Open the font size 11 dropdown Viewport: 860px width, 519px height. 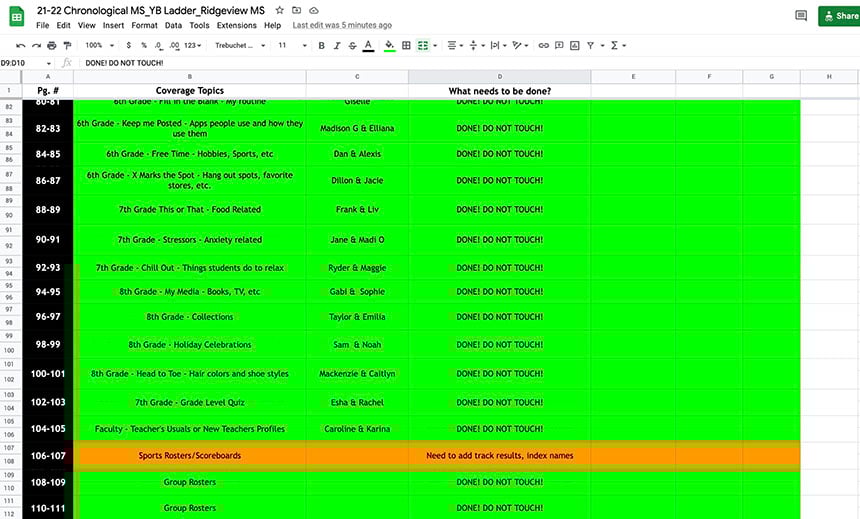point(292,45)
